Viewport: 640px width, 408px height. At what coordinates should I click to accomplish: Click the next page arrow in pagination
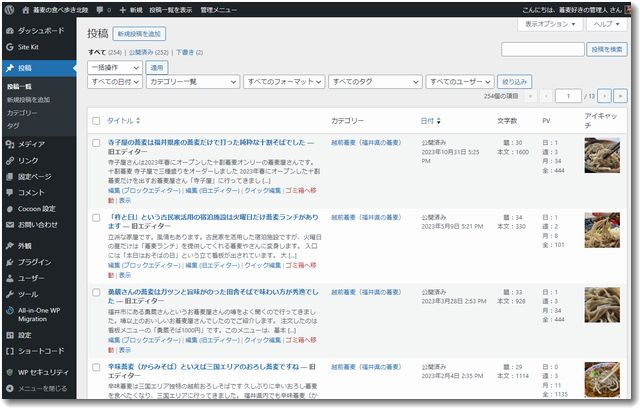click(x=605, y=96)
